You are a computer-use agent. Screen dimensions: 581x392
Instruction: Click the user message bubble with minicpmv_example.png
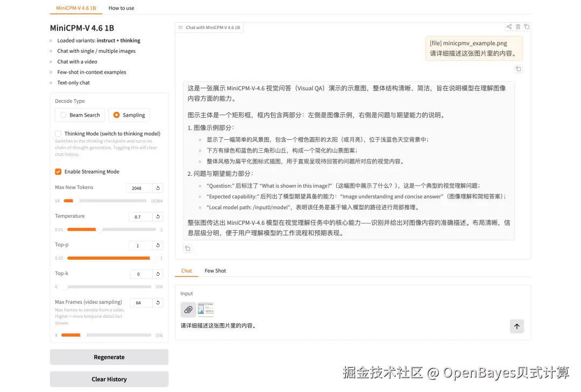(x=473, y=48)
